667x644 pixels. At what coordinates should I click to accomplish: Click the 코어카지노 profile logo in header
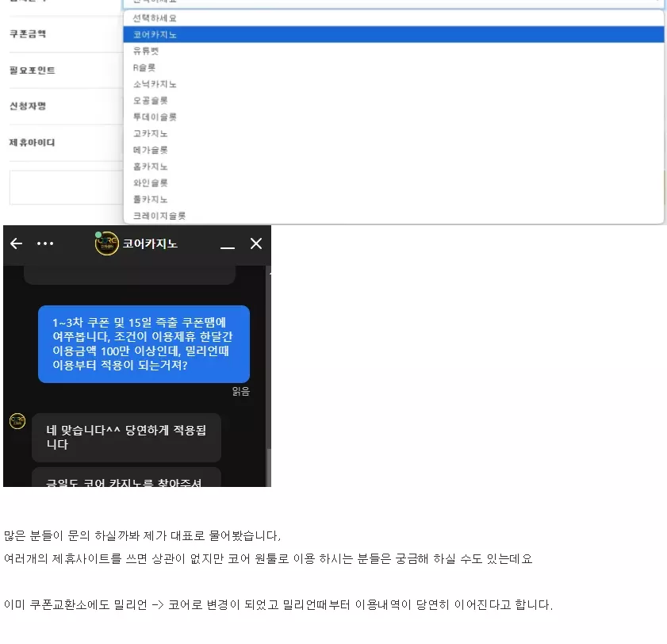click(106, 243)
